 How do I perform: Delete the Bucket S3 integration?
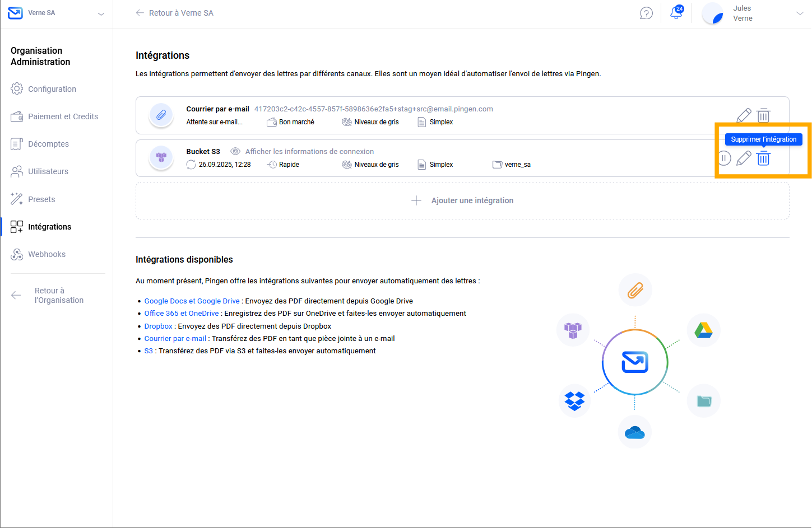pos(763,158)
